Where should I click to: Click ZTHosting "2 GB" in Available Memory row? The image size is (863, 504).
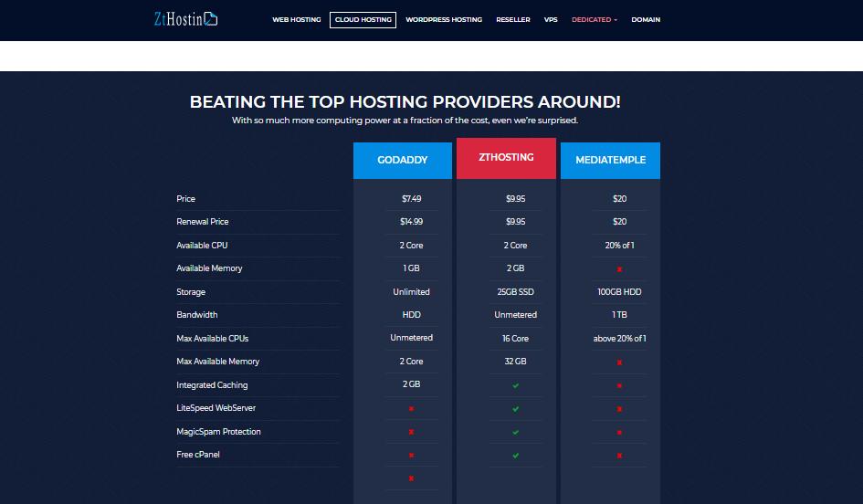(x=516, y=268)
